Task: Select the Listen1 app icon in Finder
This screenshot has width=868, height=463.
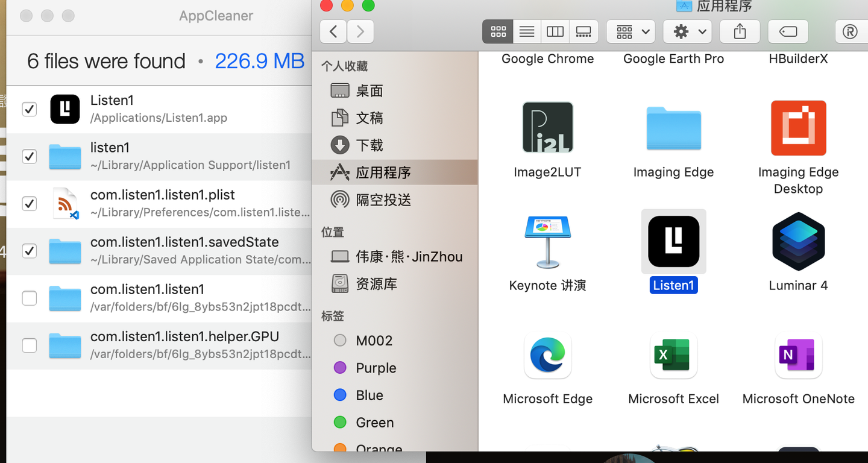Action: point(673,242)
